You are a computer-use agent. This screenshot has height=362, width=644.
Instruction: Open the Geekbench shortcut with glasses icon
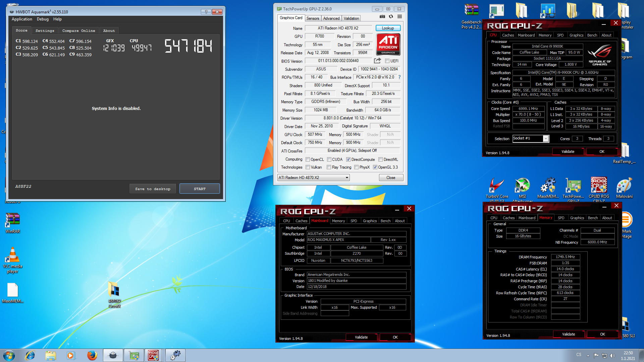(x=547, y=11)
